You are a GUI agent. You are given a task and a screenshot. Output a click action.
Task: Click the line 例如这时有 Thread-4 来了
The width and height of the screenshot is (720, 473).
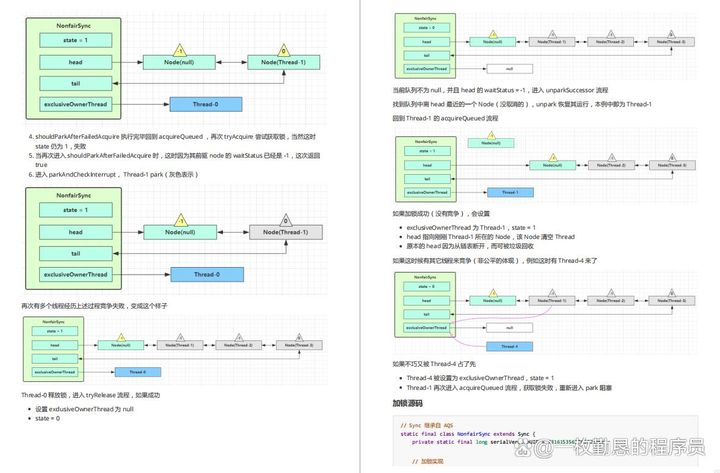[495, 260]
